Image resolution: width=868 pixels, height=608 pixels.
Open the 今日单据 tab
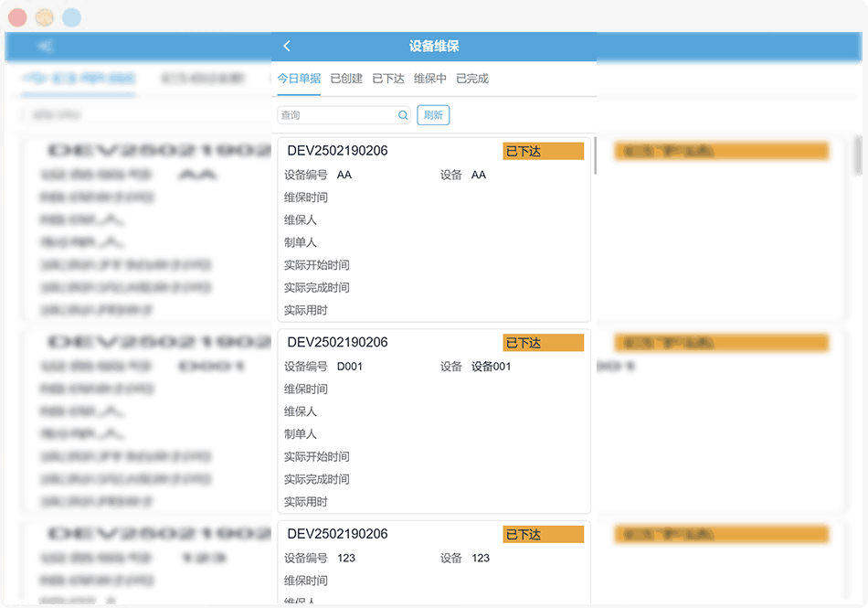[299, 79]
